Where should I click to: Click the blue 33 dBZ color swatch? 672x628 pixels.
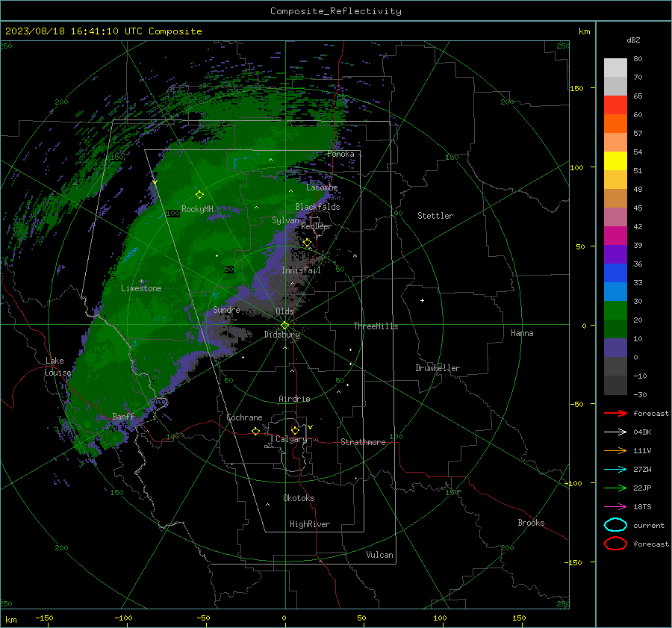pos(615,273)
